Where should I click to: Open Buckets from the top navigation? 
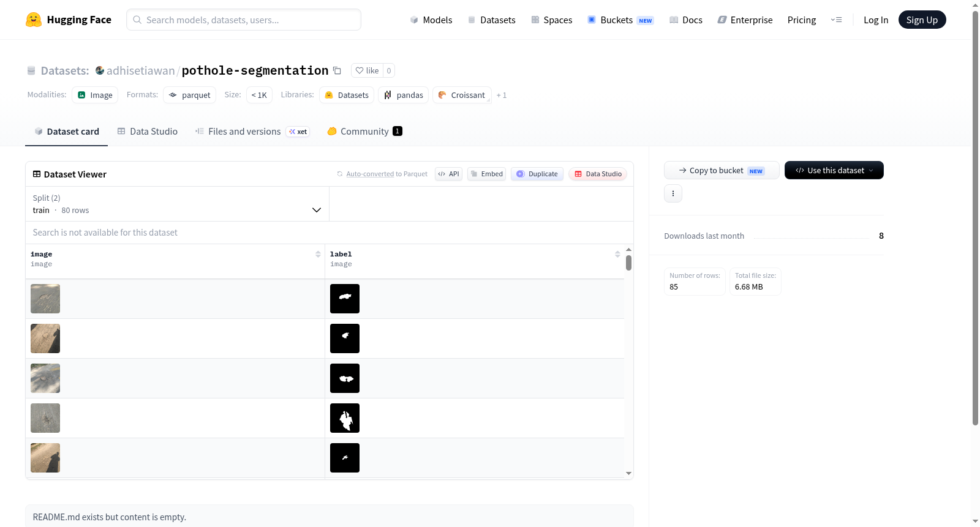pyautogui.click(x=620, y=20)
